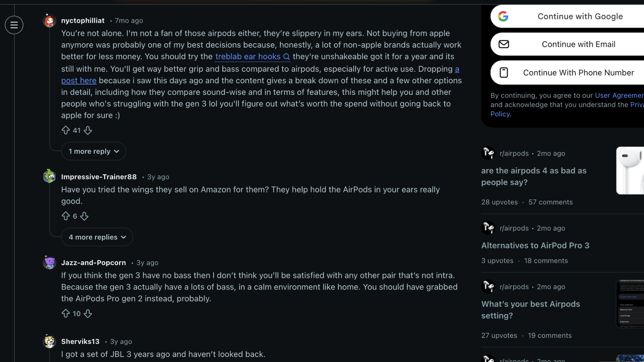Image resolution: width=644 pixels, height=362 pixels.
Task: Click the Google logo in sign-in panel
Action: (504, 16)
